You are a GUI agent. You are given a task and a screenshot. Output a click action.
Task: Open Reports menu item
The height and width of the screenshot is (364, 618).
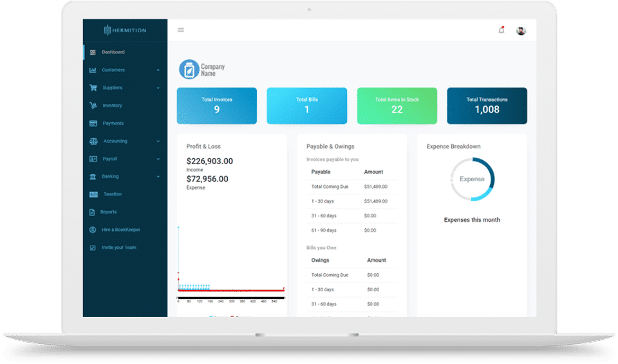point(108,212)
